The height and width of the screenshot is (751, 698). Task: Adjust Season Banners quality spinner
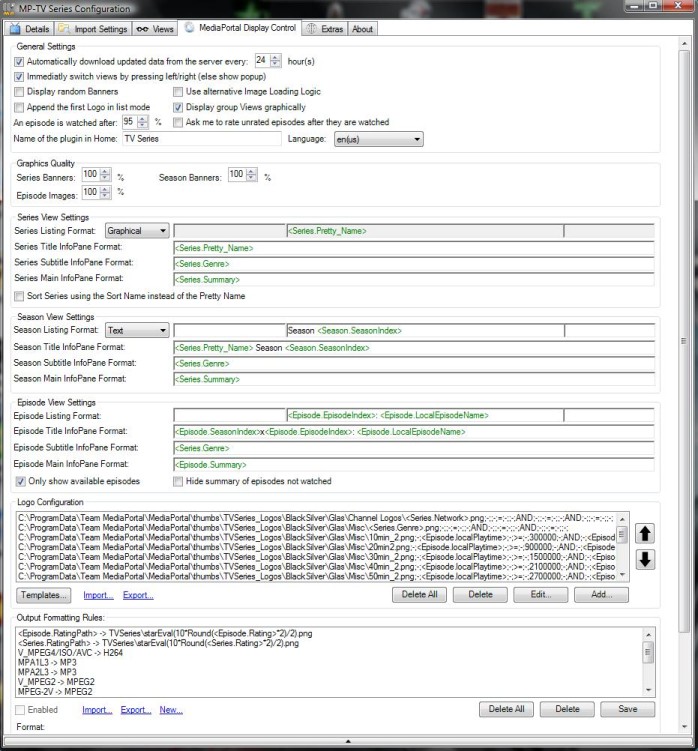click(x=252, y=174)
